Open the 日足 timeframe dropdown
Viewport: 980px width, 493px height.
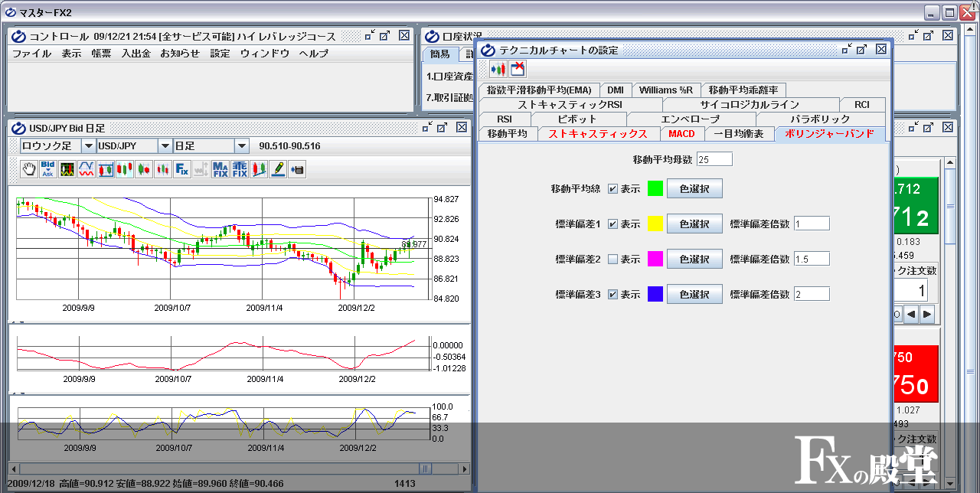[x=242, y=146]
